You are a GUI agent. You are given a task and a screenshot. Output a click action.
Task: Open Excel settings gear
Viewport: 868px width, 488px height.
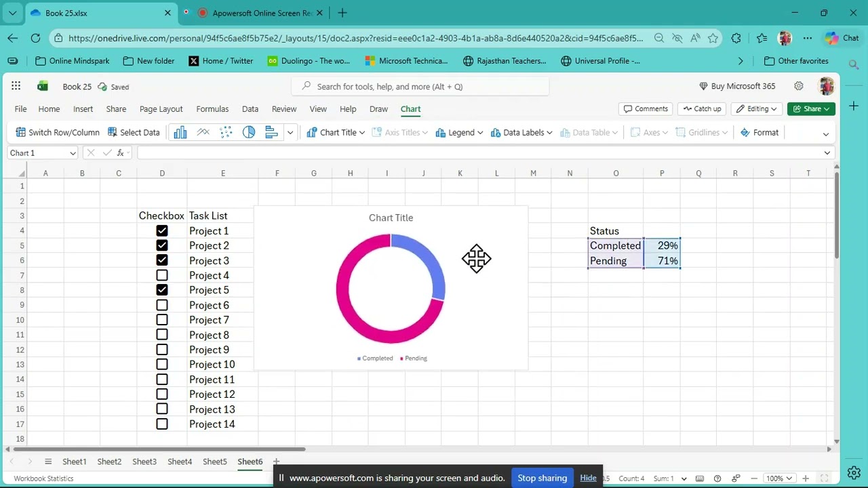point(799,86)
